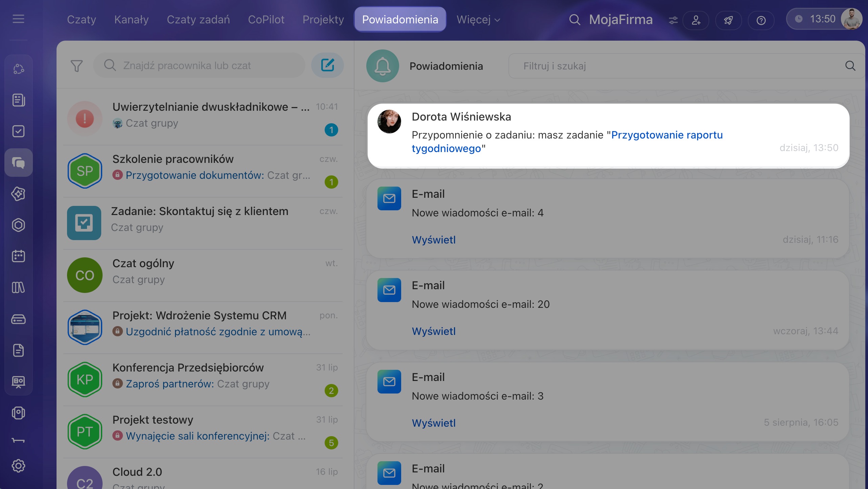The height and width of the screenshot is (489, 868).
Task: Open the hamburger menu
Action: [18, 19]
